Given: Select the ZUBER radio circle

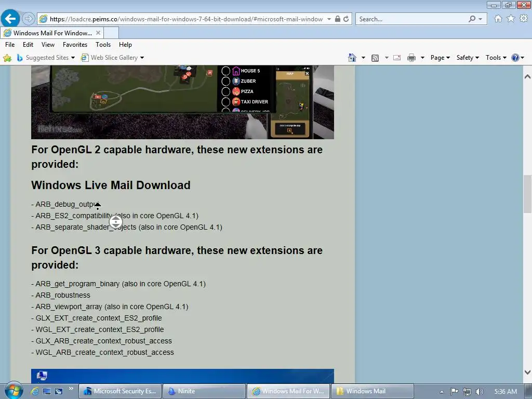Looking at the screenshot, I should tap(225, 81).
